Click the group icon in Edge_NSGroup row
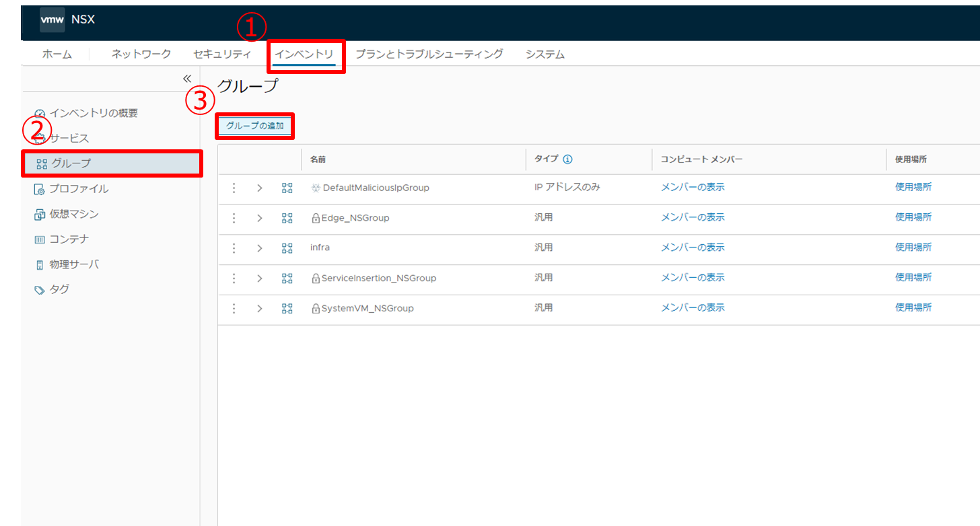The height and width of the screenshot is (526, 980). (287, 218)
